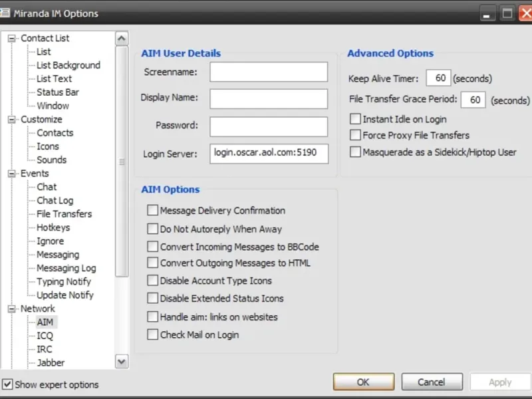Click the tree scrollbar down arrow

(x=122, y=361)
